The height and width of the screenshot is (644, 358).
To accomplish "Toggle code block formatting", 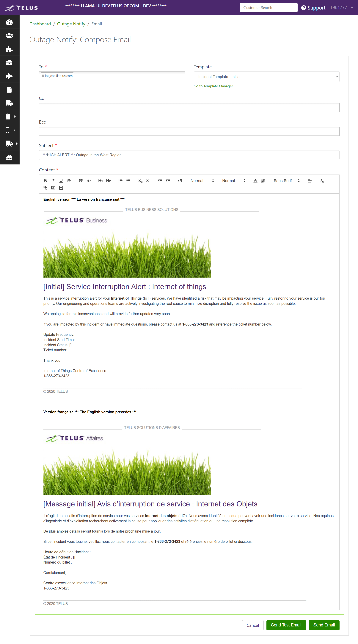I will [89, 181].
